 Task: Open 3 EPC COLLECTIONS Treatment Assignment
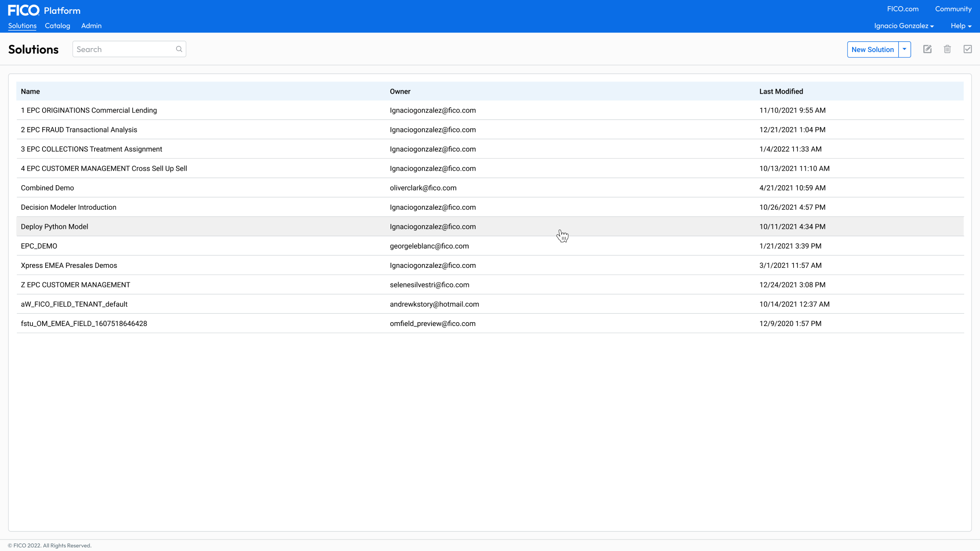coord(91,149)
